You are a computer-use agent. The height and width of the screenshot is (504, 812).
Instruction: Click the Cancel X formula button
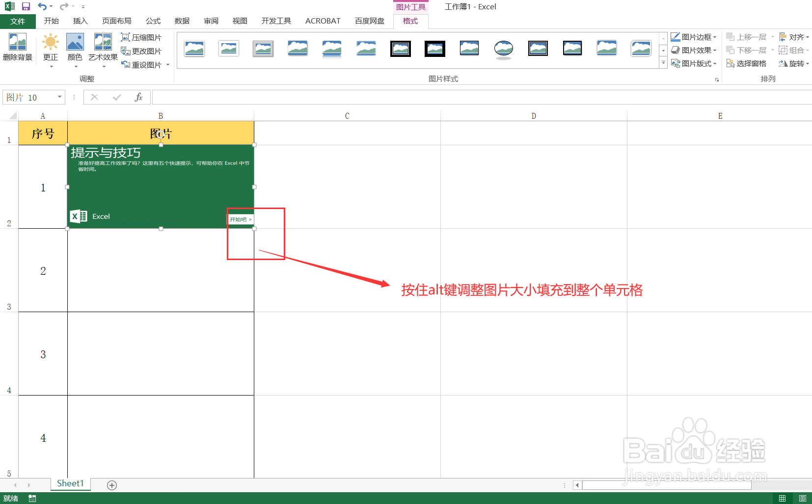(x=94, y=97)
